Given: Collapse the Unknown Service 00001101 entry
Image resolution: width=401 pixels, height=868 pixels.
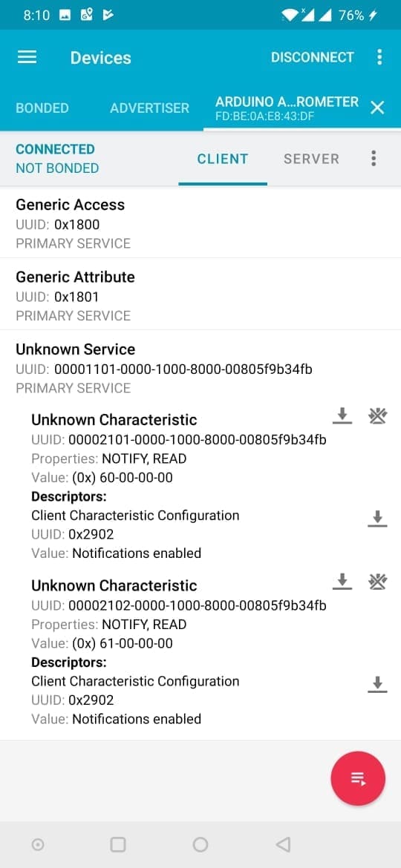Looking at the screenshot, I should tap(200, 368).
